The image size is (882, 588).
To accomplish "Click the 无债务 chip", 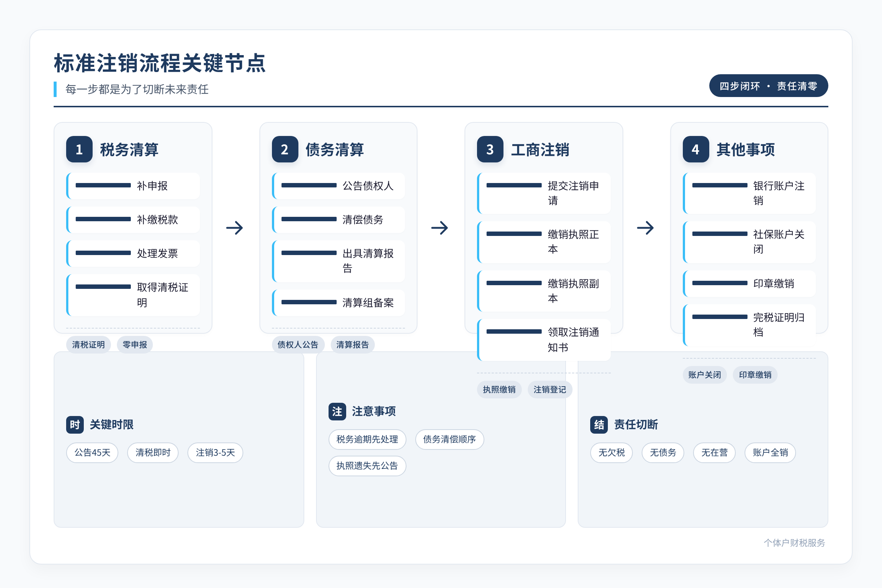I will point(663,453).
